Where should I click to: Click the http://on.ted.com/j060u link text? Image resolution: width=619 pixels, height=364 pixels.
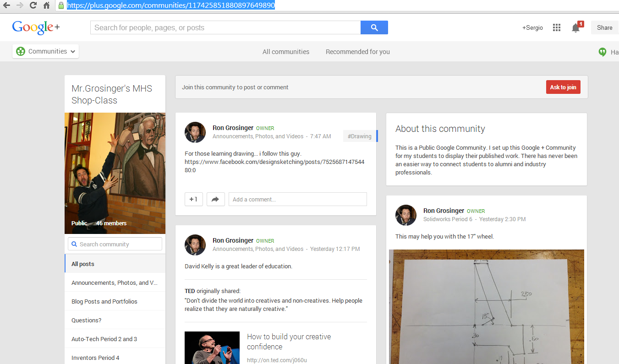coord(277,360)
